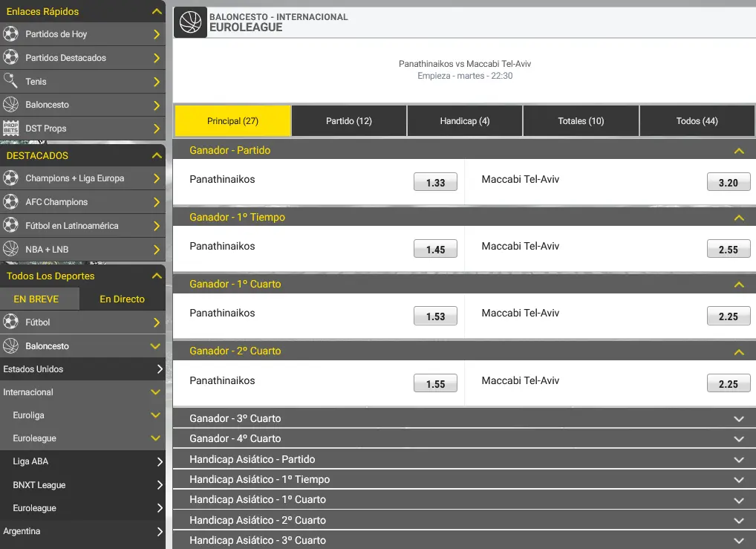Open Tenis quick link arrow

tap(156, 82)
